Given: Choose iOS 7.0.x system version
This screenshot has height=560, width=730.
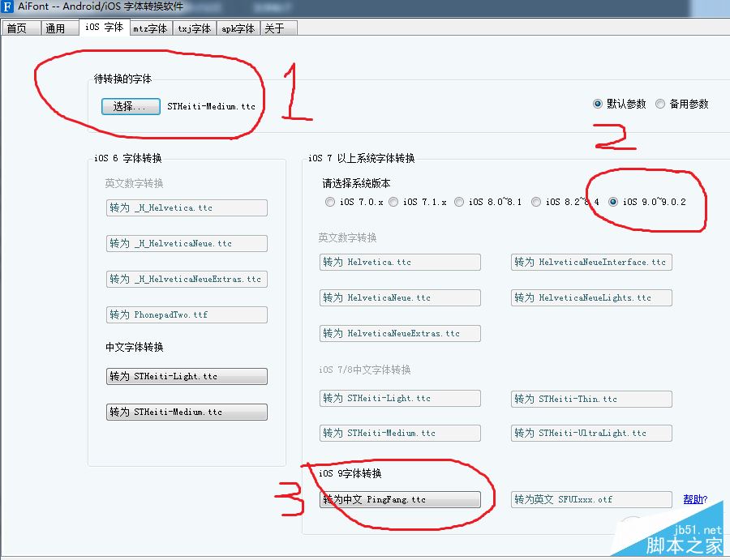Looking at the screenshot, I should tap(330, 202).
